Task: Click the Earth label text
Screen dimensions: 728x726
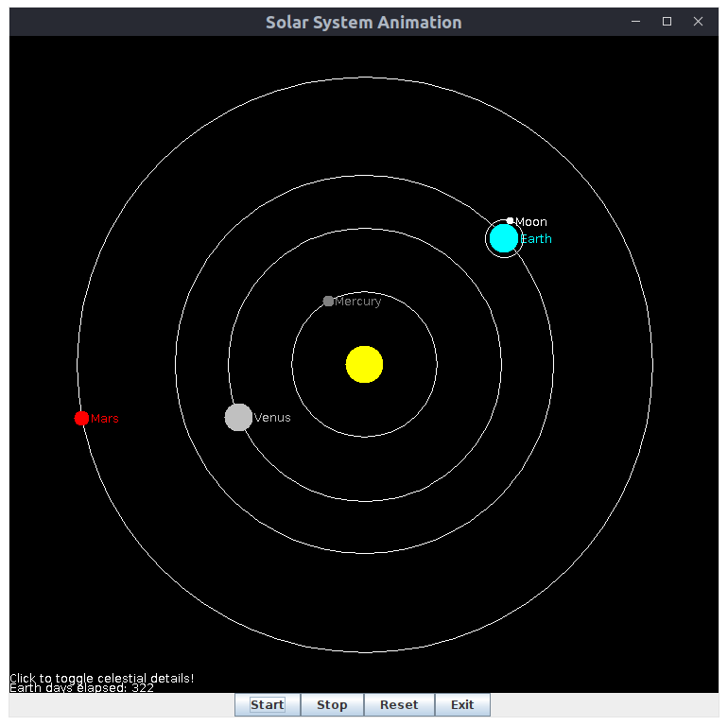Action: (536, 238)
